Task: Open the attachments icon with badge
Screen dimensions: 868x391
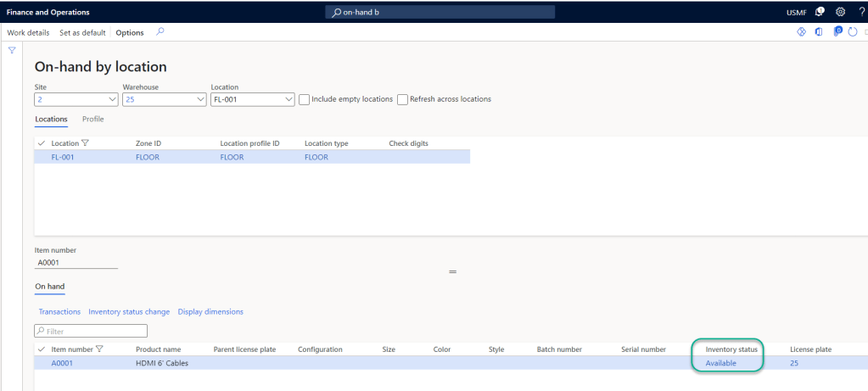Action: point(837,32)
